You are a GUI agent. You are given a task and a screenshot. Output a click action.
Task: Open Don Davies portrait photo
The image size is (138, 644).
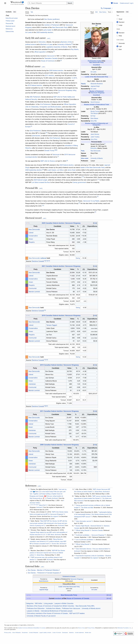tap(96, 39)
